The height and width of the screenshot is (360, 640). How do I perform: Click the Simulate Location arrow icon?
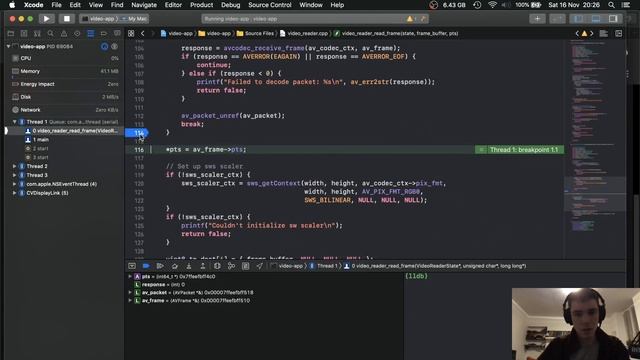click(260, 266)
